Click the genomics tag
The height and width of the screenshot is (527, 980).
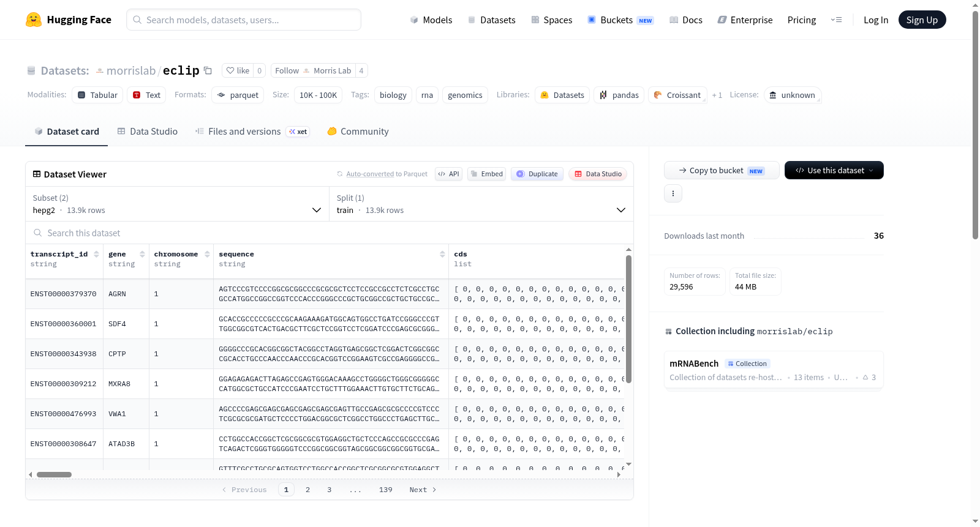(465, 95)
